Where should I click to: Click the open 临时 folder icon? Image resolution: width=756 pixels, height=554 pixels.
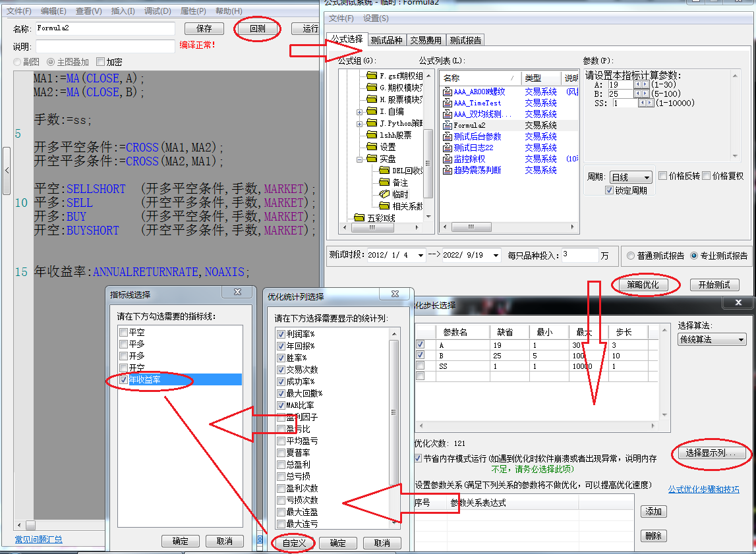384,194
